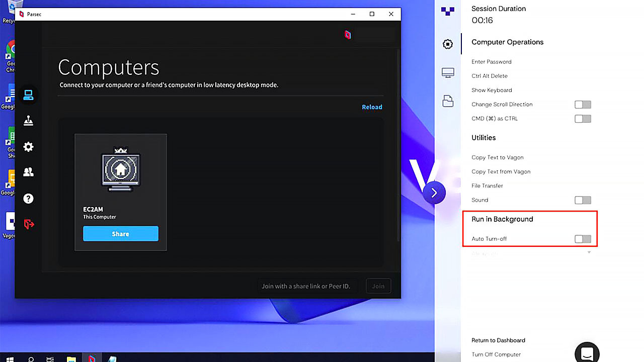Select Copy Text from Vagon
The width and height of the screenshot is (644, 362).
tap(501, 171)
